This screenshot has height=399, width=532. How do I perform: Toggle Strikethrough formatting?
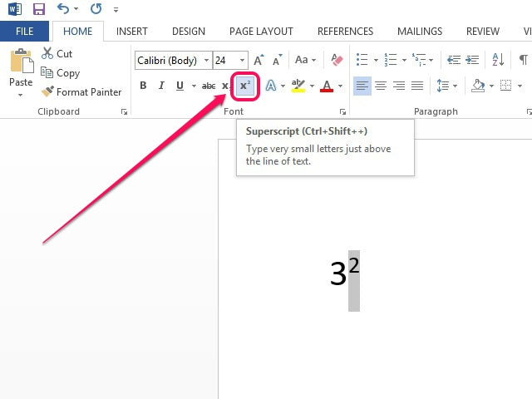208,86
